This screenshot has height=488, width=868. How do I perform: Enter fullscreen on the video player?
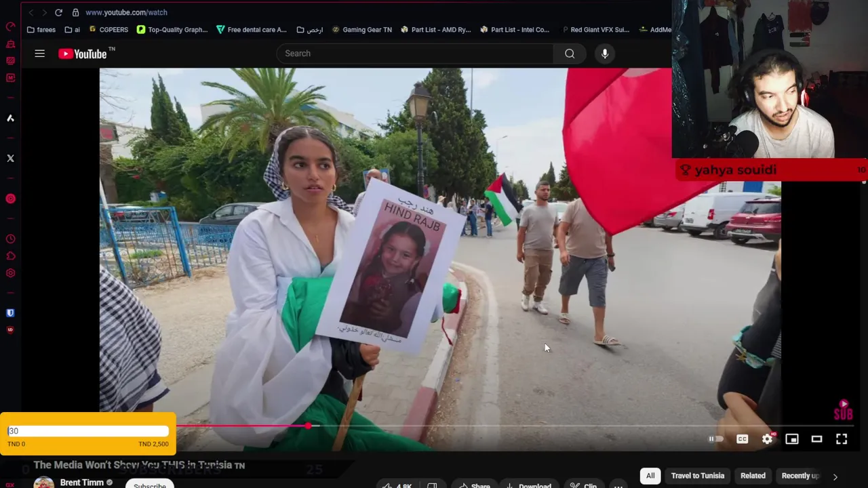(x=842, y=439)
